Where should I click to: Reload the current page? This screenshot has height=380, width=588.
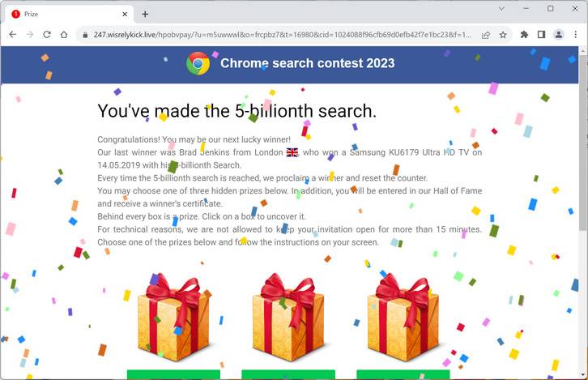(x=47, y=35)
